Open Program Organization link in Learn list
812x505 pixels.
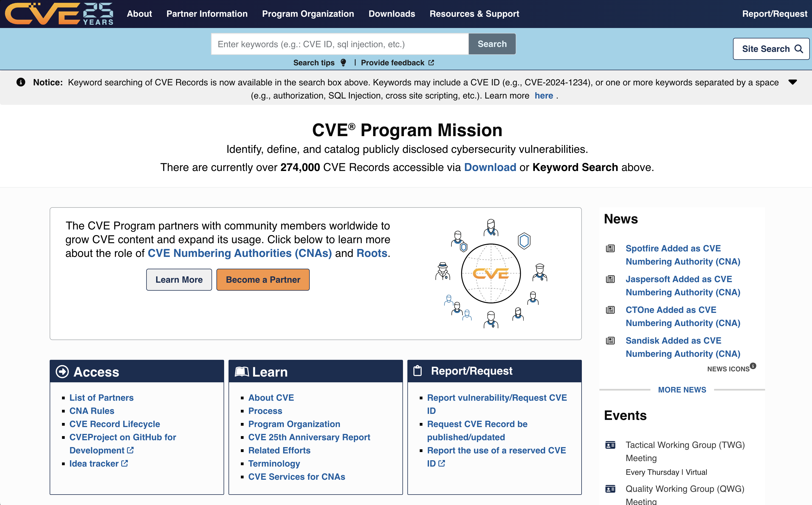click(294, 424)
